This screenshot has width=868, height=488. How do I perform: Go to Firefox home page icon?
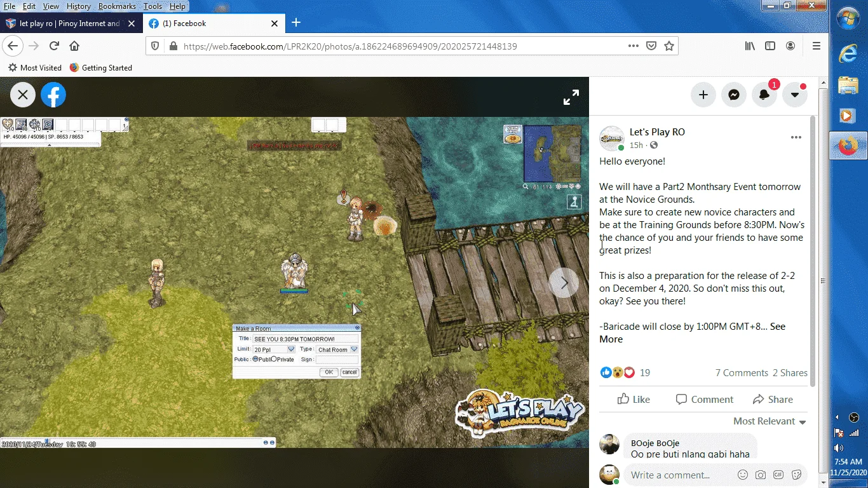[x=74, y=46]
